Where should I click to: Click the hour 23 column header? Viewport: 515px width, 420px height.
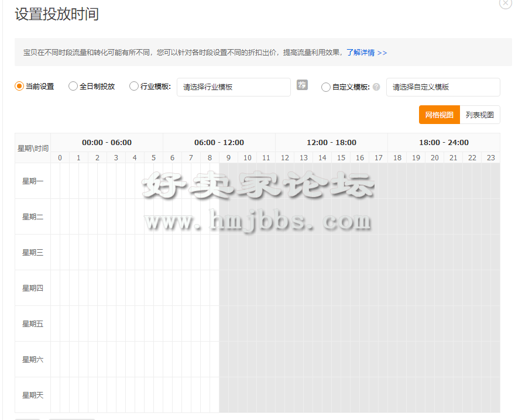click(x=490, y=158)
